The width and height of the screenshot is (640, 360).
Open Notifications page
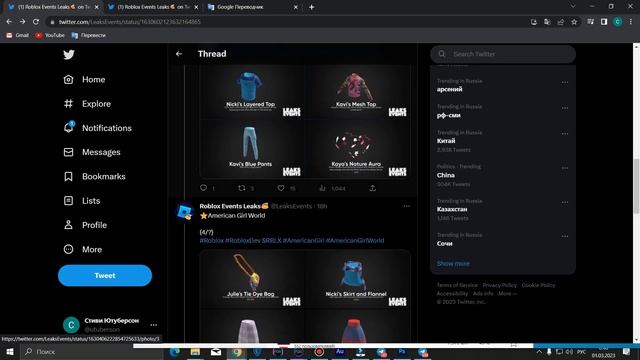(x=98, y=128)
